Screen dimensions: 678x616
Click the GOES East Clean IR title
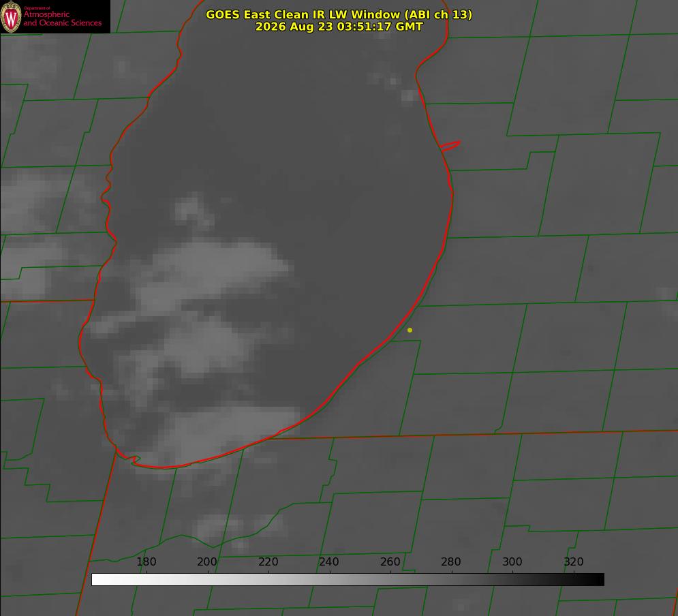tap(339, 14)
